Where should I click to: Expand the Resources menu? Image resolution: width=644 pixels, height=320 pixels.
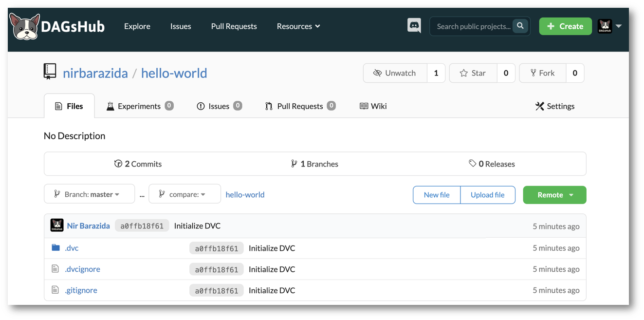[x=298, y=26]
